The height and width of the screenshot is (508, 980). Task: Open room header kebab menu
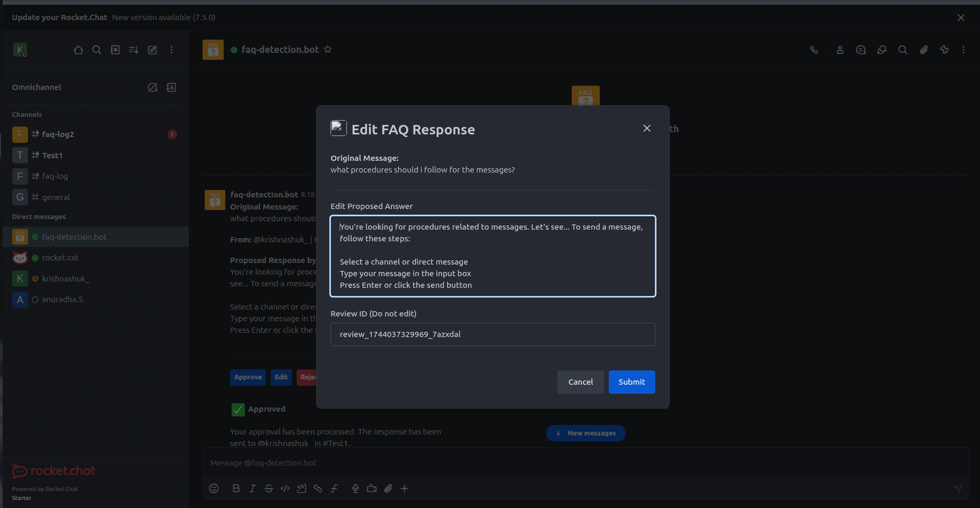(x=964, y=50)
